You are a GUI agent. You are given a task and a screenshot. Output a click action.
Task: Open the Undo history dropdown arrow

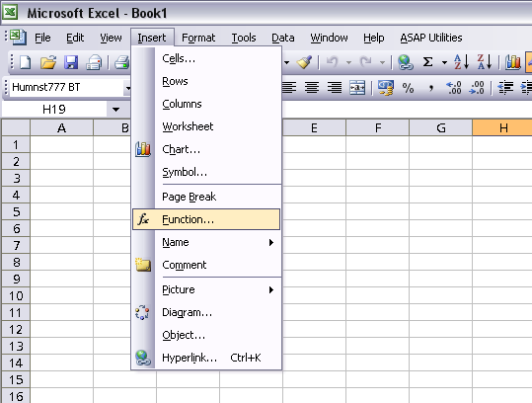pyautogui.click(x=348, y=62)
